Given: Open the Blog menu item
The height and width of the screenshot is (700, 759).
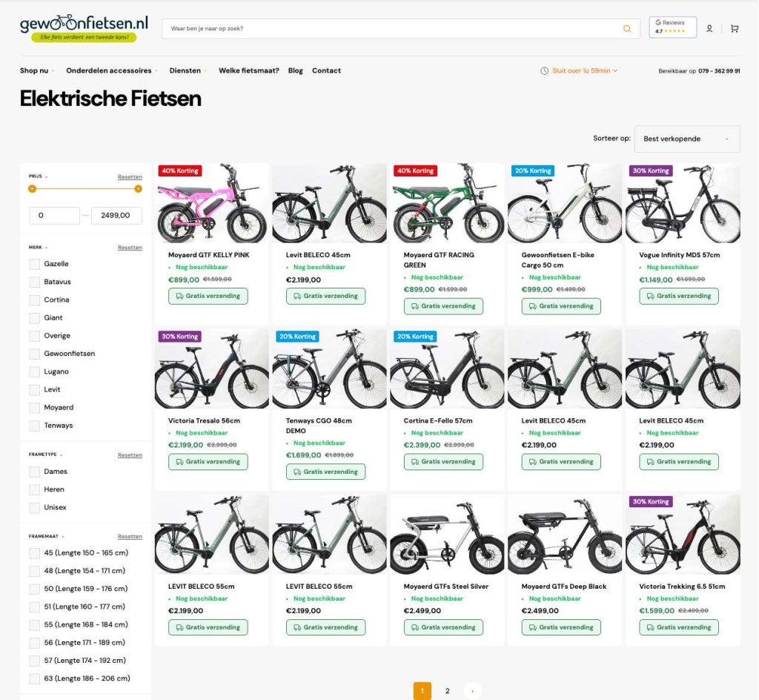Looking at the screenshot, I should [295, 70].
